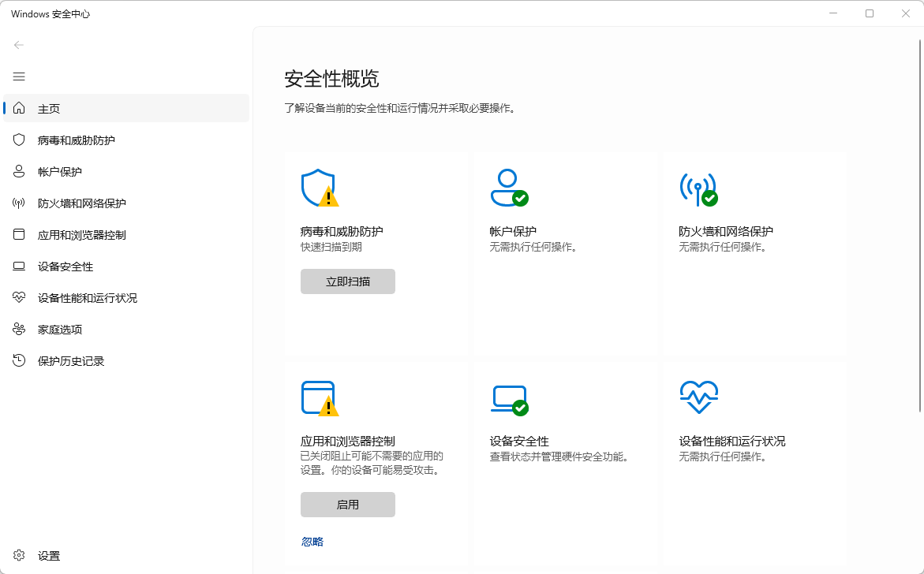Click the 设备安全性 laptop icon tile
Image resolution: width=924 pixels, height=574 pixels.
pos(509,398)
